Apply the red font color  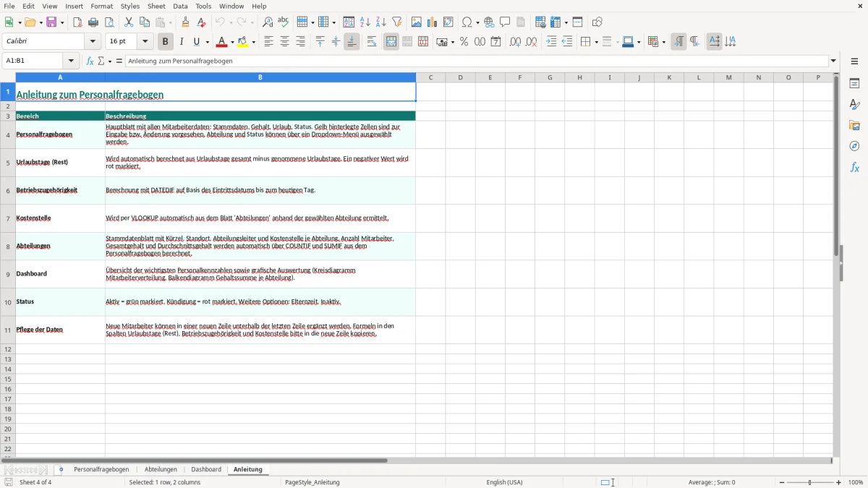[x=221, y=42]
